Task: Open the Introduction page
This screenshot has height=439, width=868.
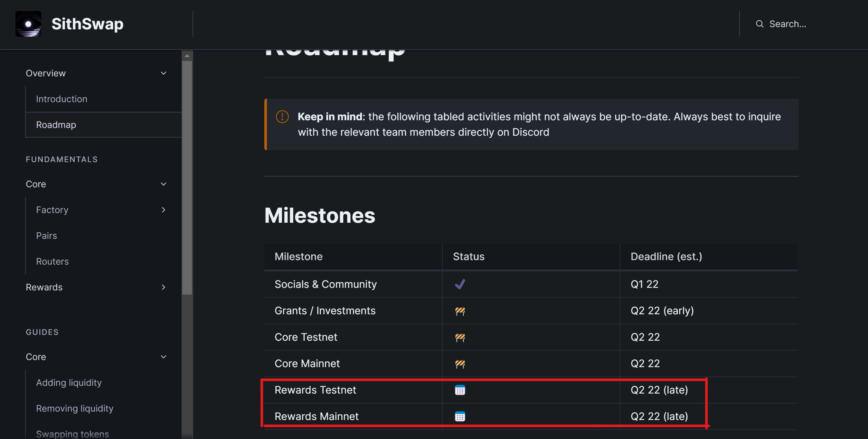Action: pos(62,99)
